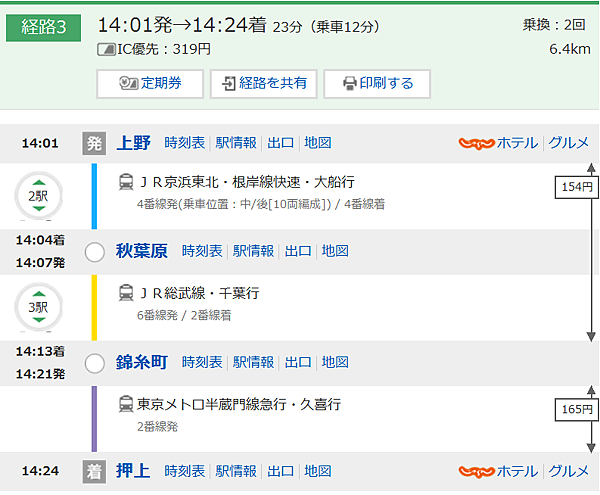Screen dimensions: 600x495
Task: Open ホテル link in 押上 row
Action: click(517, 471)
